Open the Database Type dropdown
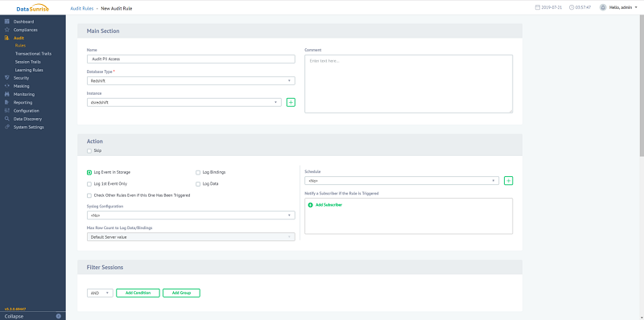644x320 pixels. point(191,81)
